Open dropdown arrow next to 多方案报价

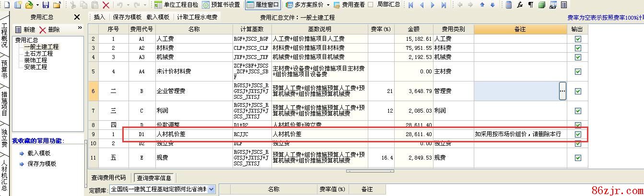click(328, 5)
